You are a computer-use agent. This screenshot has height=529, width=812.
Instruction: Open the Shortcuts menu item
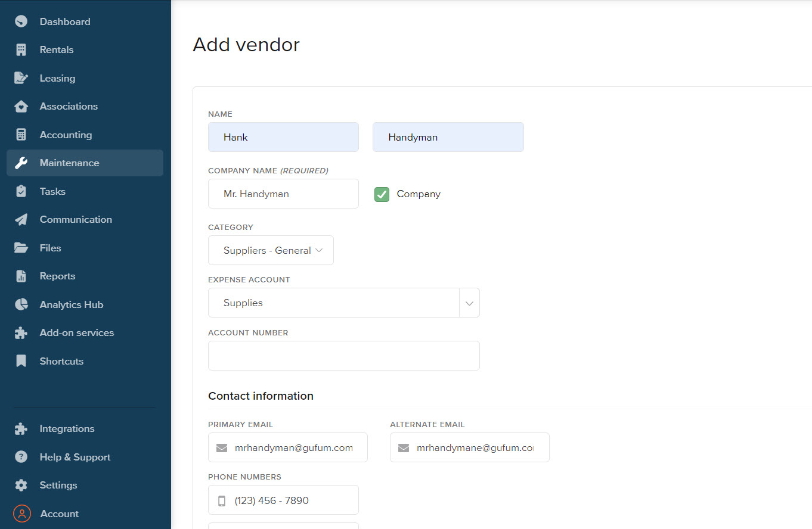tap(61, 361)
